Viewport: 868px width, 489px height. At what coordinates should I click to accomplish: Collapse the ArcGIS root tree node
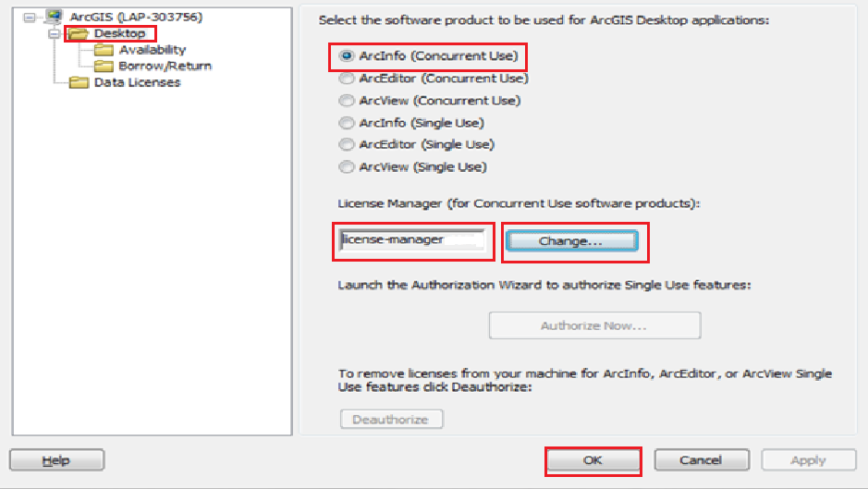[29, 18]
